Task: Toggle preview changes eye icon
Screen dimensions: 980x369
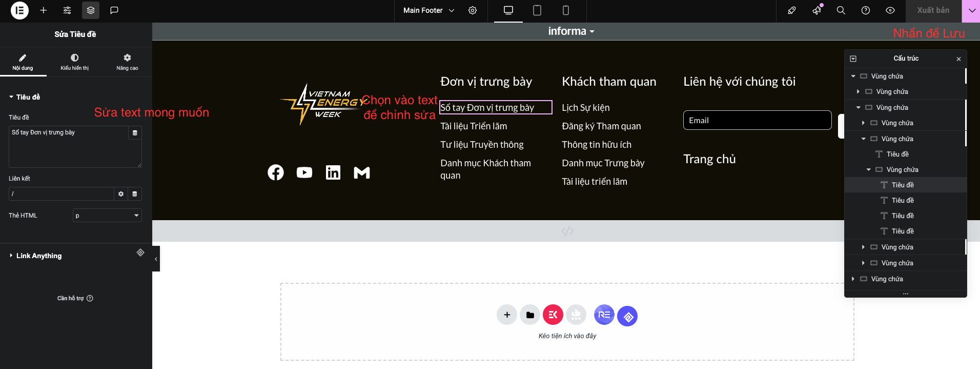Action: (x=890, y=10)
